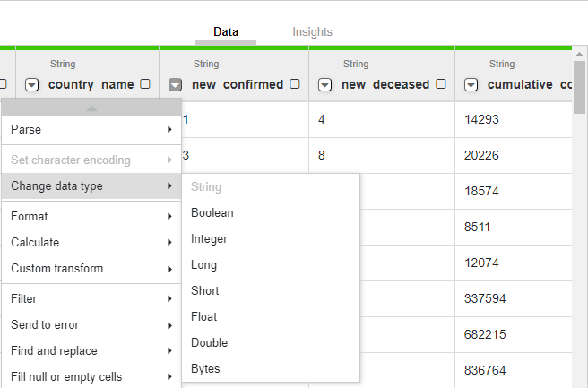
Task: Expand the Parse submenu
Action: click(x=91, y=130)
